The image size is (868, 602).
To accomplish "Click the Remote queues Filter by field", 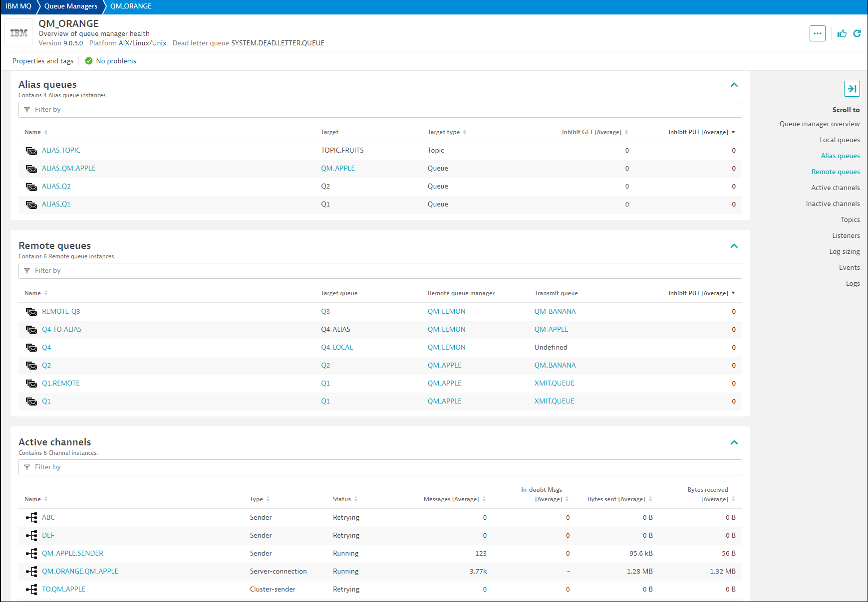I will tap(380, 271).
